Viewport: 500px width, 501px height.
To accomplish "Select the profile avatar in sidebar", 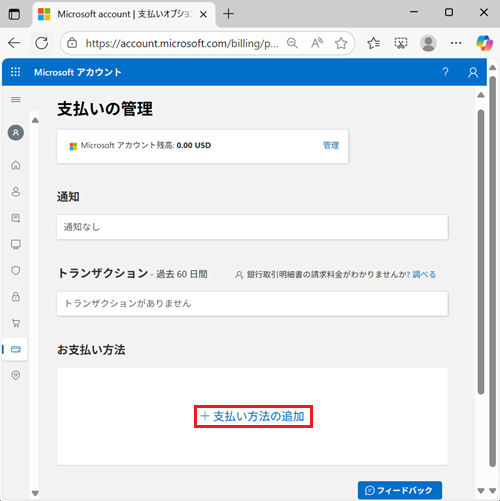I will tap(16, 133).
